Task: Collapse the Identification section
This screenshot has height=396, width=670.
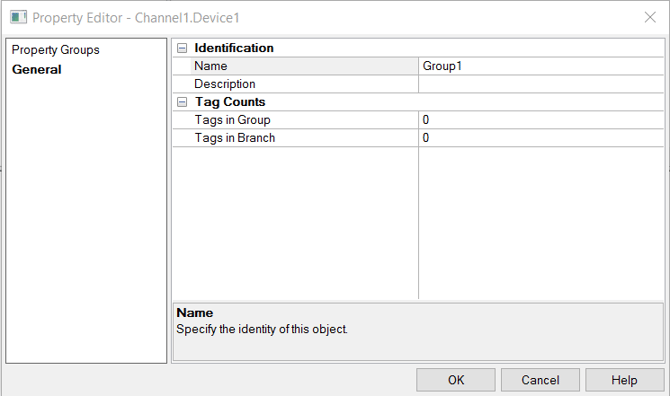Action: click(182, 48)
